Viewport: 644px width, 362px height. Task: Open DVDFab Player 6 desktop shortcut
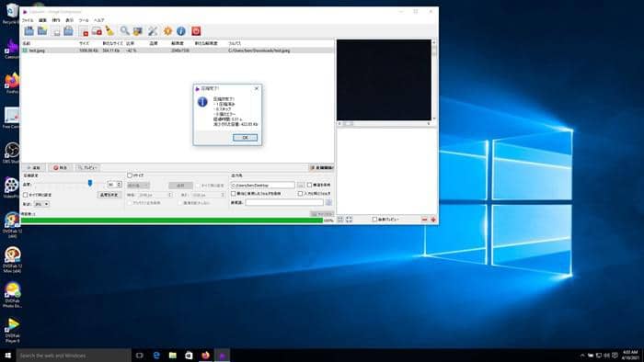coord(12,330)
